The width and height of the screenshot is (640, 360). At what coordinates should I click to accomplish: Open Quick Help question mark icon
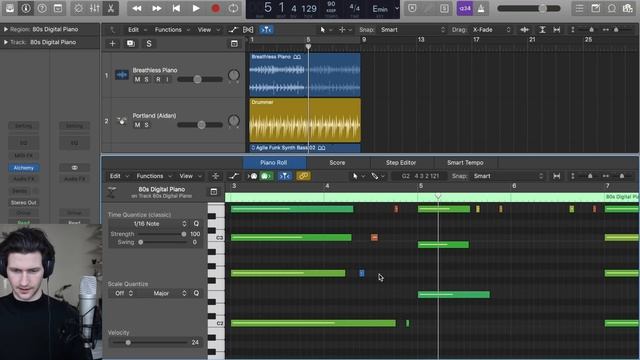42,8
